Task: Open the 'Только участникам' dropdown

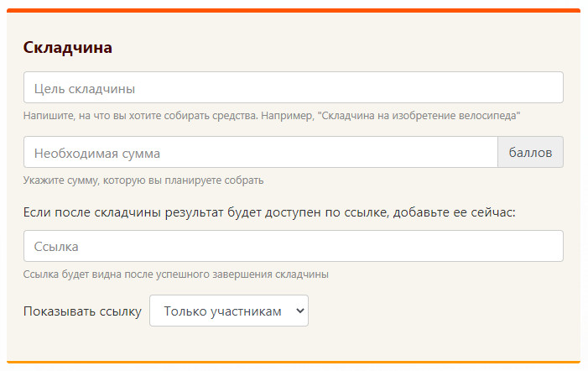Action: [229, 311]
